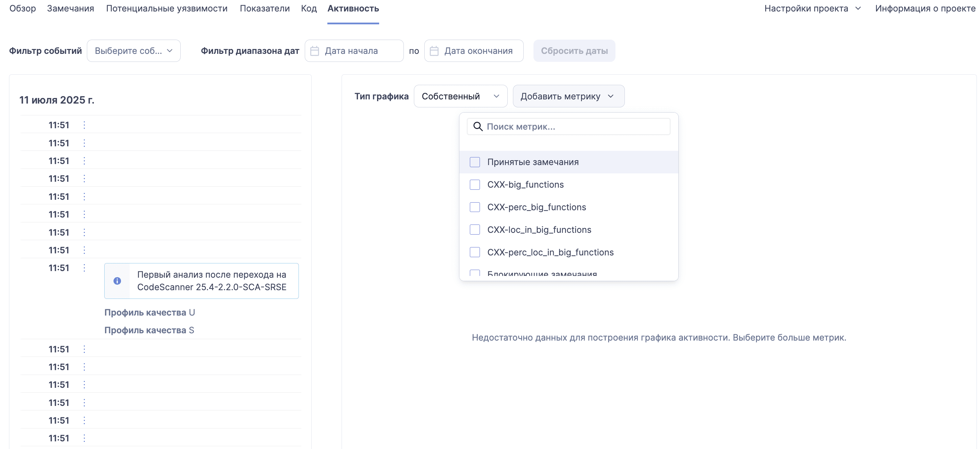This screenshot has height=449, width=980.
Task: Open Профиль качества U link
Action: tap(149, 312)
